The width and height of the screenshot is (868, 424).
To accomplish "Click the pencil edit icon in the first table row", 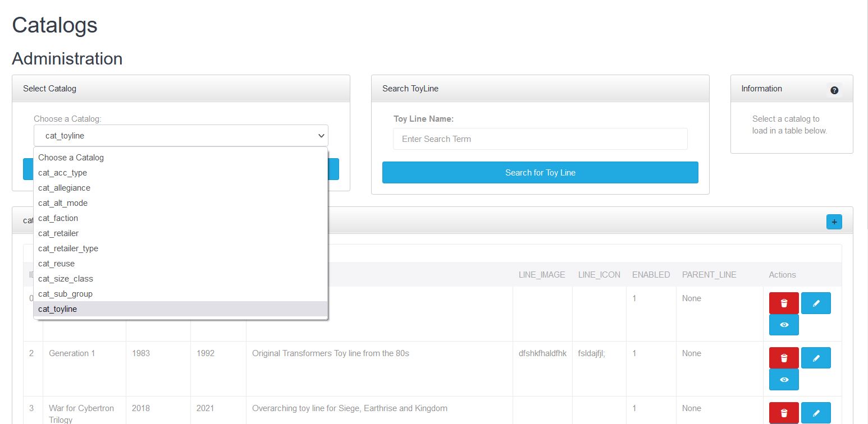I will 816,303.
